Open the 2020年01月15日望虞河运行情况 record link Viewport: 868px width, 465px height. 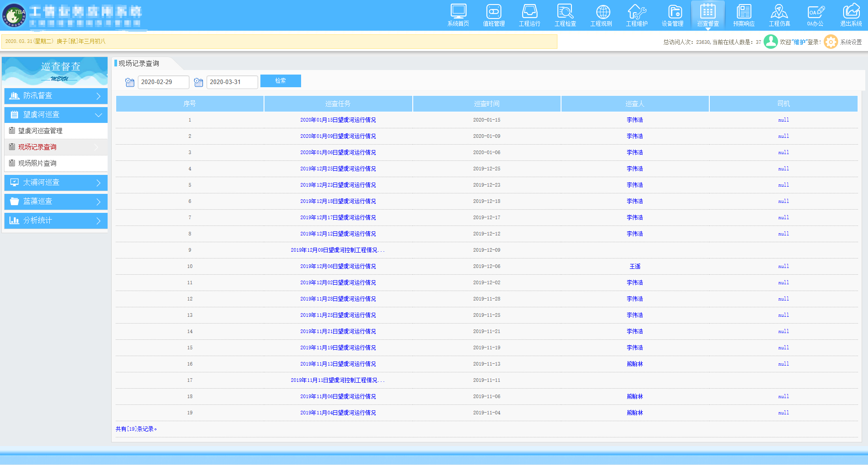click(338, 120)
